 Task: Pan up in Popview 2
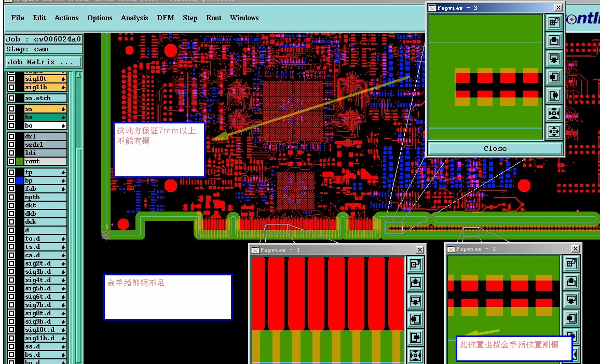pos(571,282)
